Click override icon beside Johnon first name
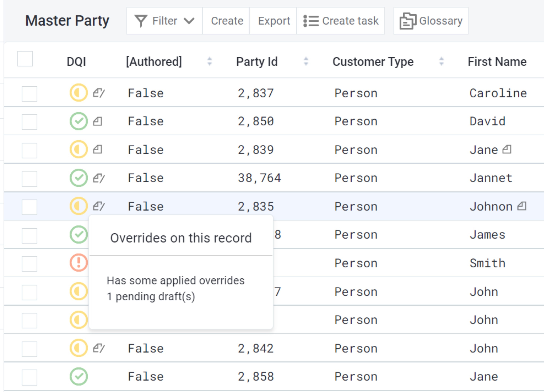544x392 pixels. pos(522,206)
